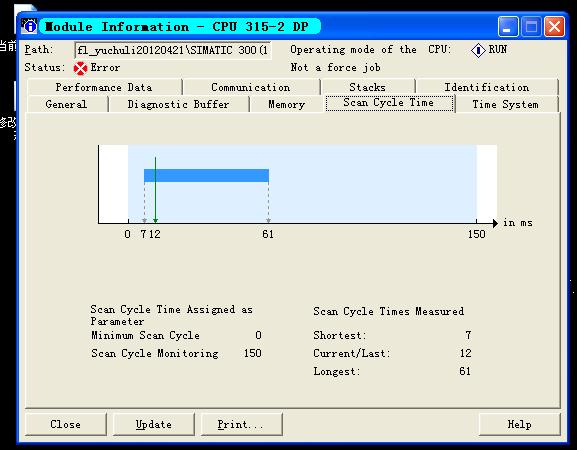The width and height of the screenshot is (577, 450).
Task: Switch to the Communication tab
Action: (x=251, y=87)
